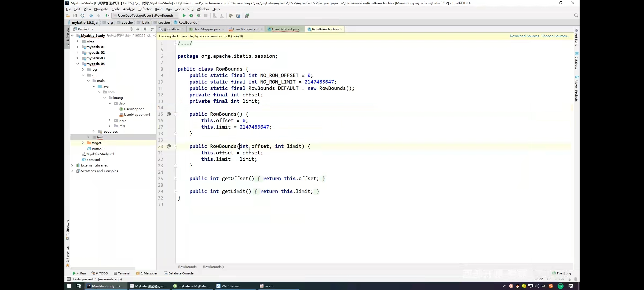Expand the mybatis-03 module

click(x=78, y=58)
